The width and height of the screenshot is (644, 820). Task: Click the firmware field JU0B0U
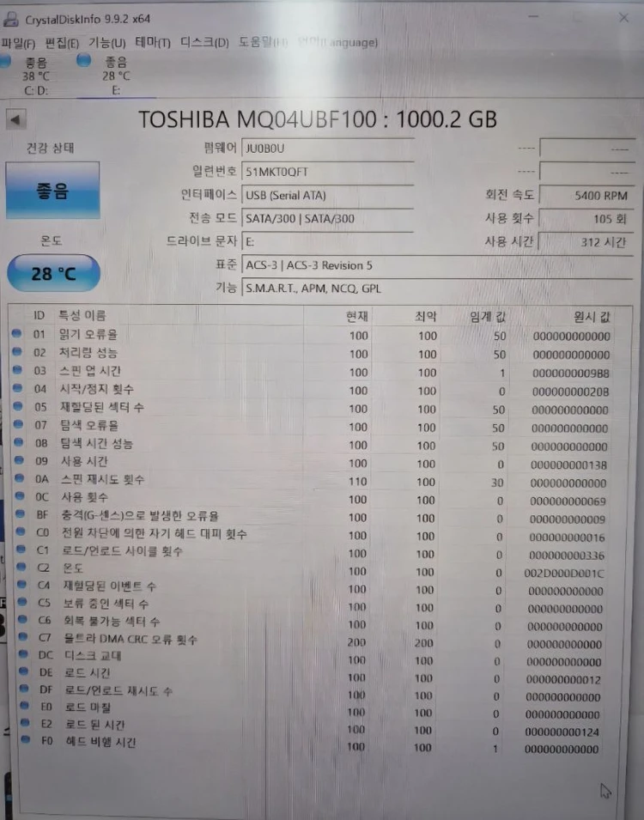[x=327, y=149]
